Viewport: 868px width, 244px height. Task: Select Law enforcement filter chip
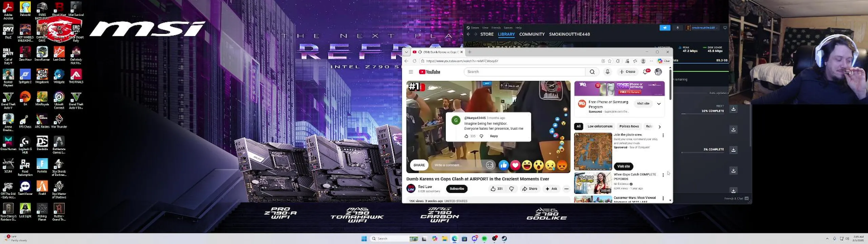tap(600, 126)
